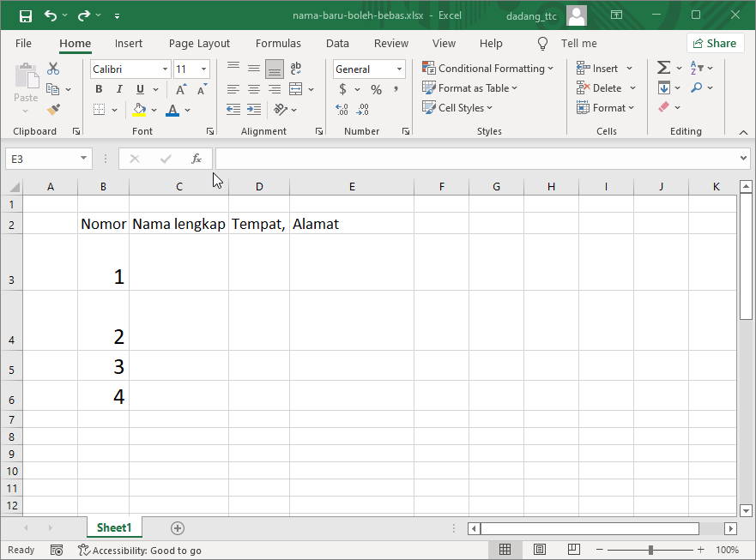Apply the Percent Style number format
The height and width of the screenshot is (560, 756).
[375, 88]
